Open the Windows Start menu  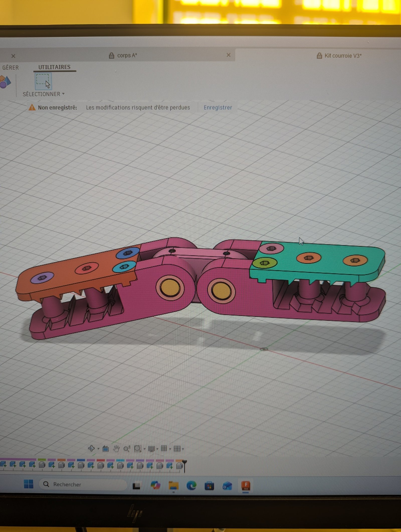tap(29, 484)
